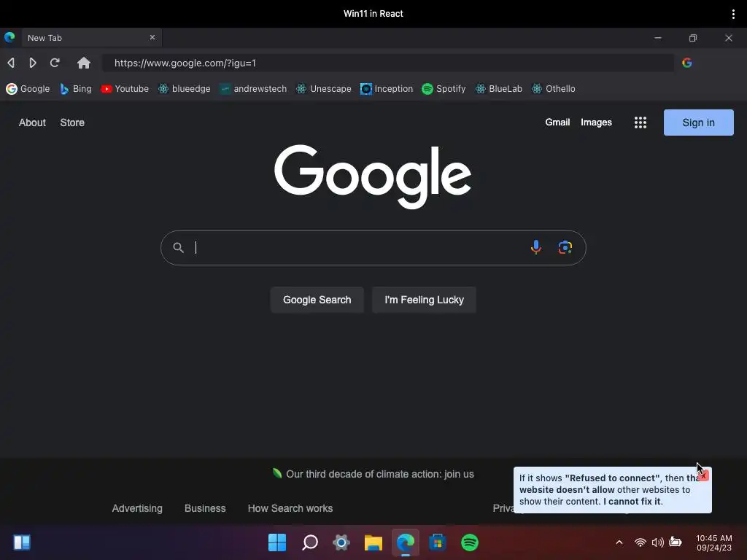
Task: Open the blueedge bookmark
Action: pyautogui.click(x=185, y=88)
